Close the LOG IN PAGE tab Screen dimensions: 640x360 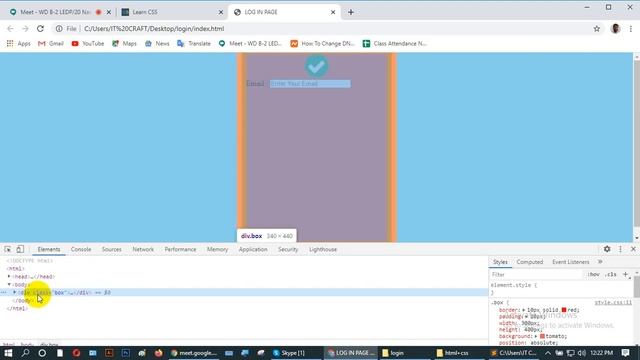coord(333,12)
